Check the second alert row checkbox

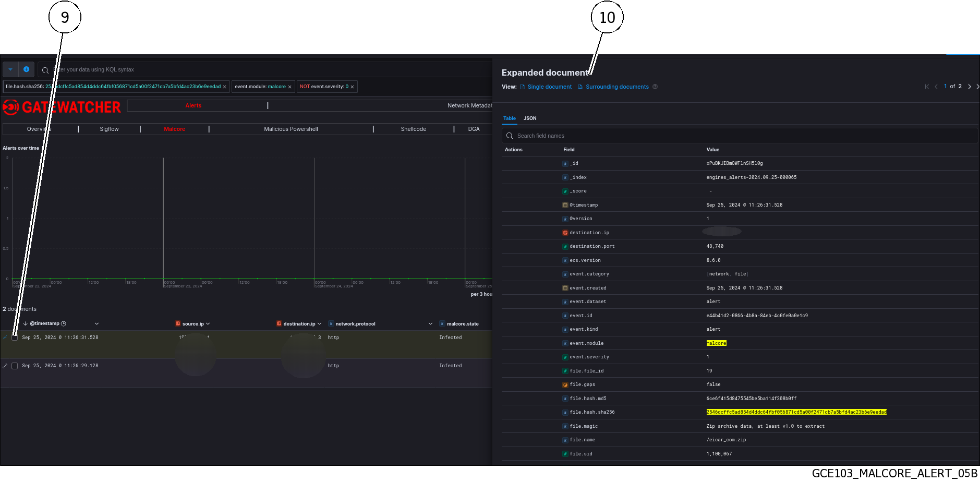[15, 366]
